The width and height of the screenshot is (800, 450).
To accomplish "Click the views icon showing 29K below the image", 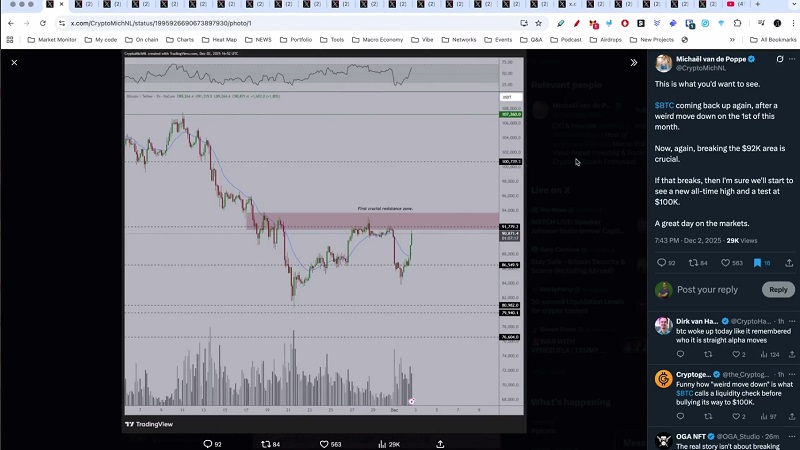I will [x=380, y=443].
